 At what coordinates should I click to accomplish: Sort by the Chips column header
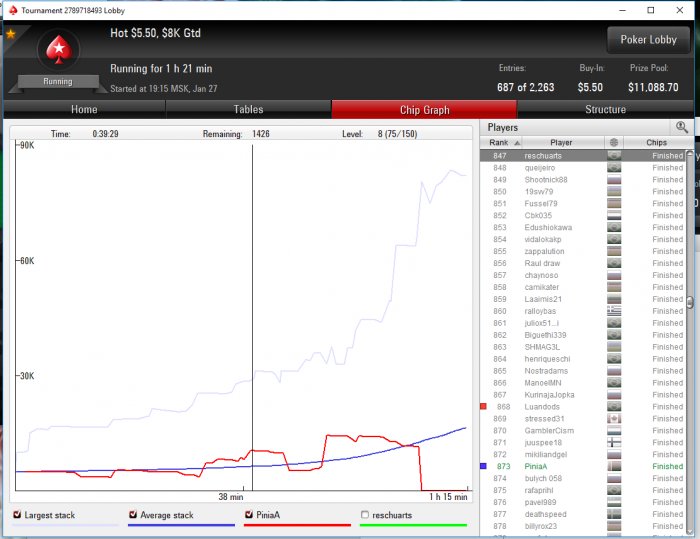(x=656, y=142)
